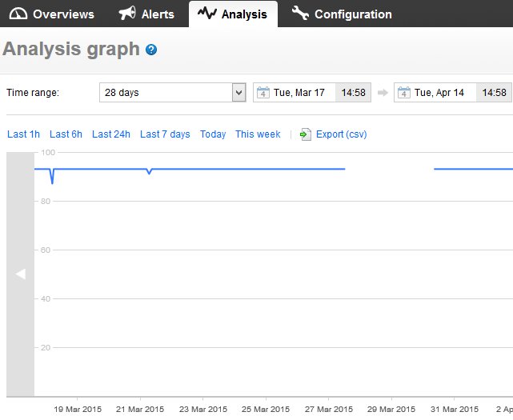Click the 25 Mar 2015 axis label
The image size is (513, 420).
(x=266, y=410)
